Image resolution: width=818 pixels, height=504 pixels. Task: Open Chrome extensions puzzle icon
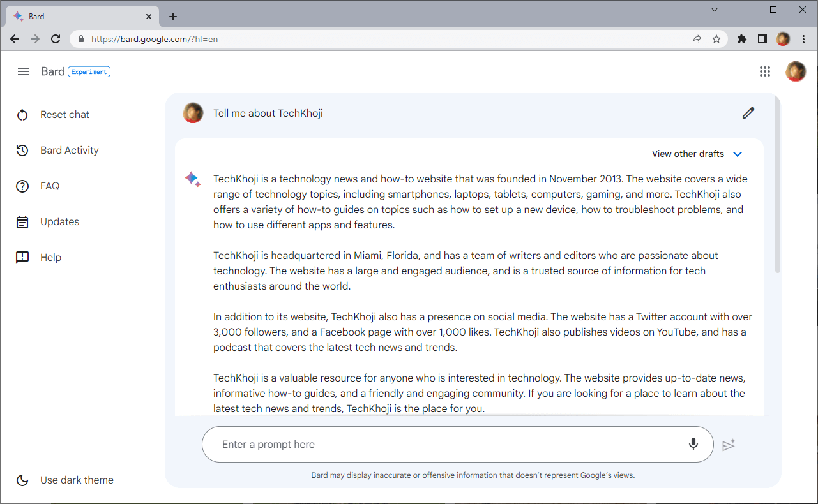point(741,39)
